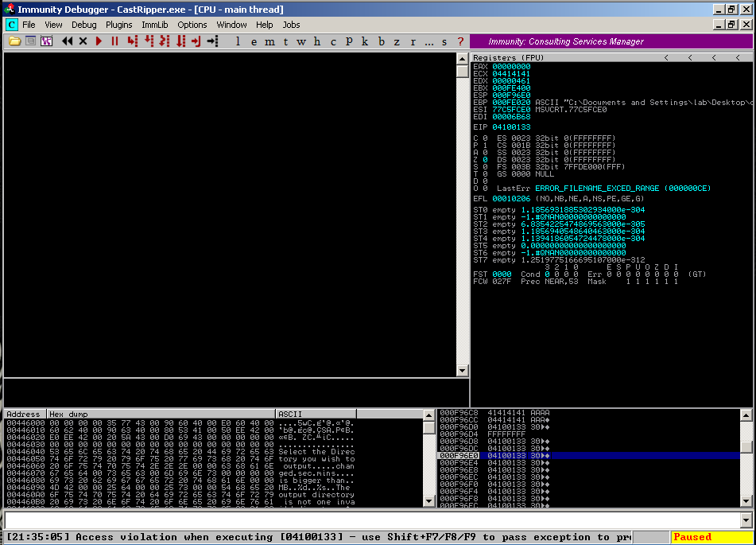Image resolution: width=756 pixels, height=545 pixels.
Task: Show Executable modules with the e button
Action: pyautogui.click(x=254, y=41)
